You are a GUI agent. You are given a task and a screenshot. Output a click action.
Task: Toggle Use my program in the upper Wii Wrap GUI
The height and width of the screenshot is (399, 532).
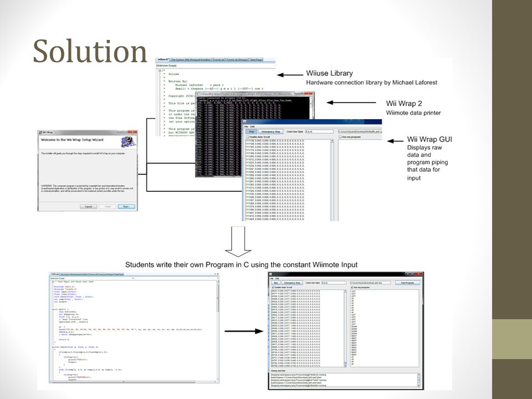click(x=340, y=137)
